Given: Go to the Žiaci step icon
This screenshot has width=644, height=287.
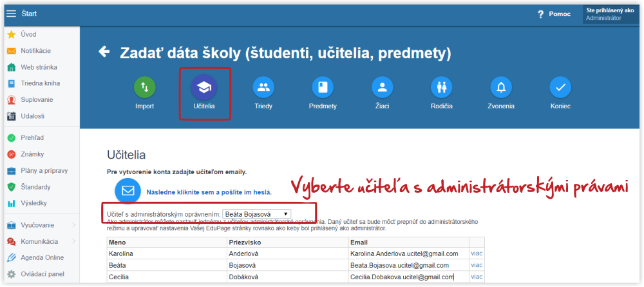Looking at the screenshot, I should (x=383, y=87).
